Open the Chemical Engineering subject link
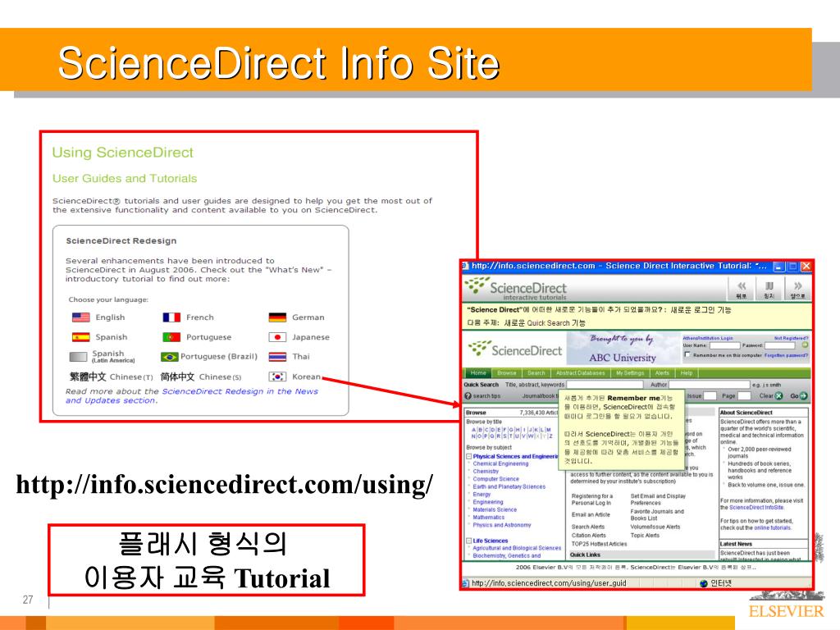840x630 pixels. tap(500, 464)
